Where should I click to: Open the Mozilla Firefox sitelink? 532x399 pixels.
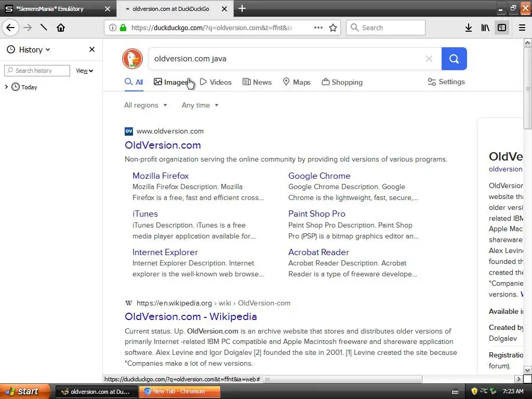tap(161, 176)
